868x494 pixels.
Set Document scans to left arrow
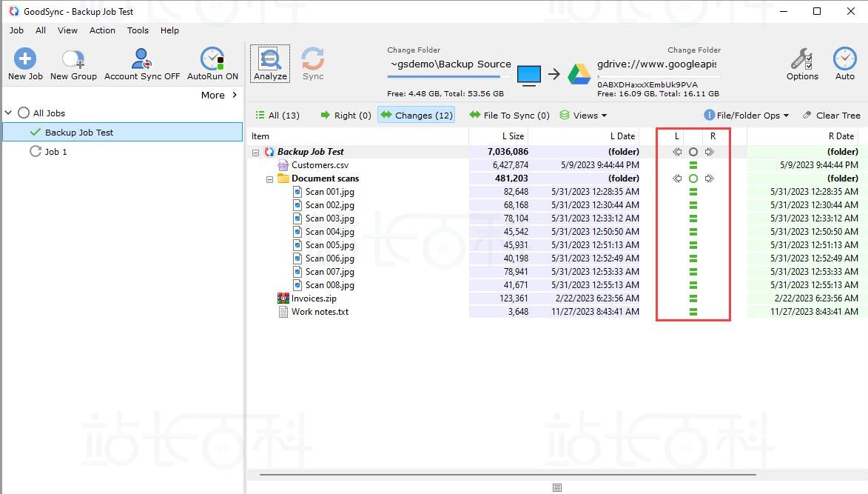tap(677, 178)
